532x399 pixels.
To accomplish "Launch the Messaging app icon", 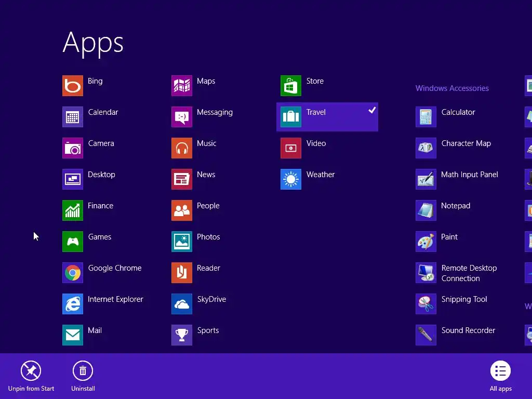I will coord(182,117).
